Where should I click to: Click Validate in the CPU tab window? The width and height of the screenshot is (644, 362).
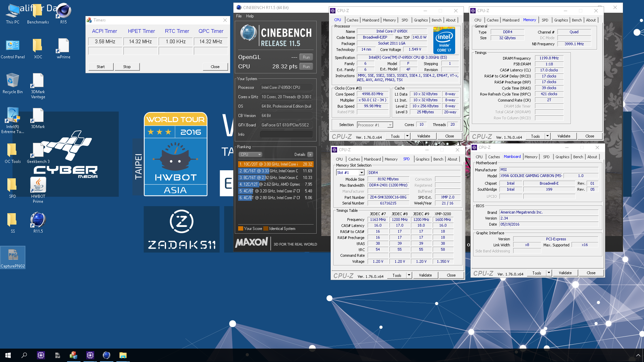pos(424,136)
